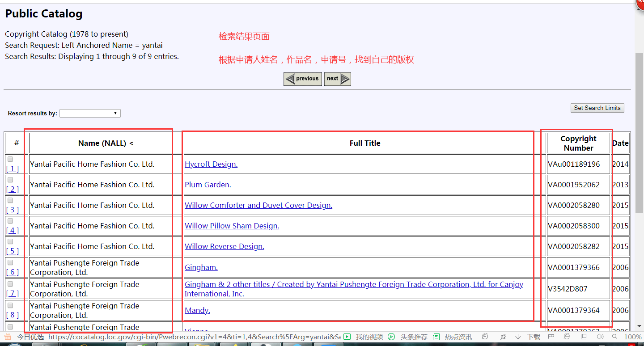This screenshot has height=346, width=644.
Task: Click the rocket accelerator icon in status bar
Action: tap(503, 337)
